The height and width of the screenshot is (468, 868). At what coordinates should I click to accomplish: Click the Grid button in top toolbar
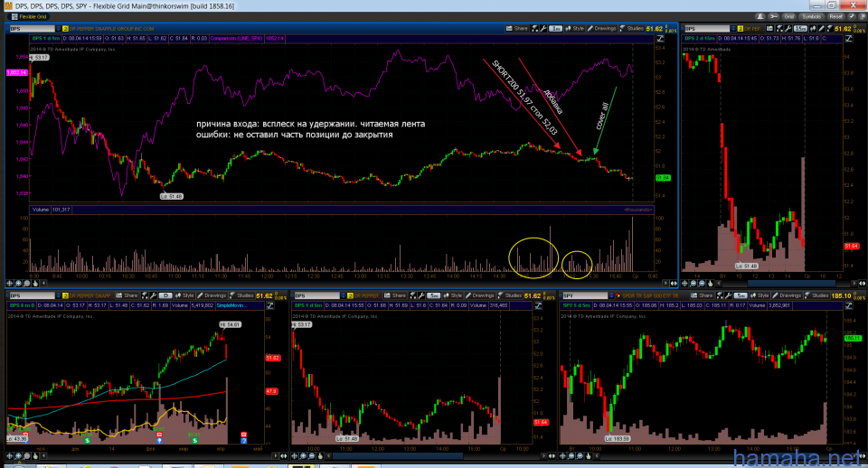pyautogui.click(x=788, y=16)
